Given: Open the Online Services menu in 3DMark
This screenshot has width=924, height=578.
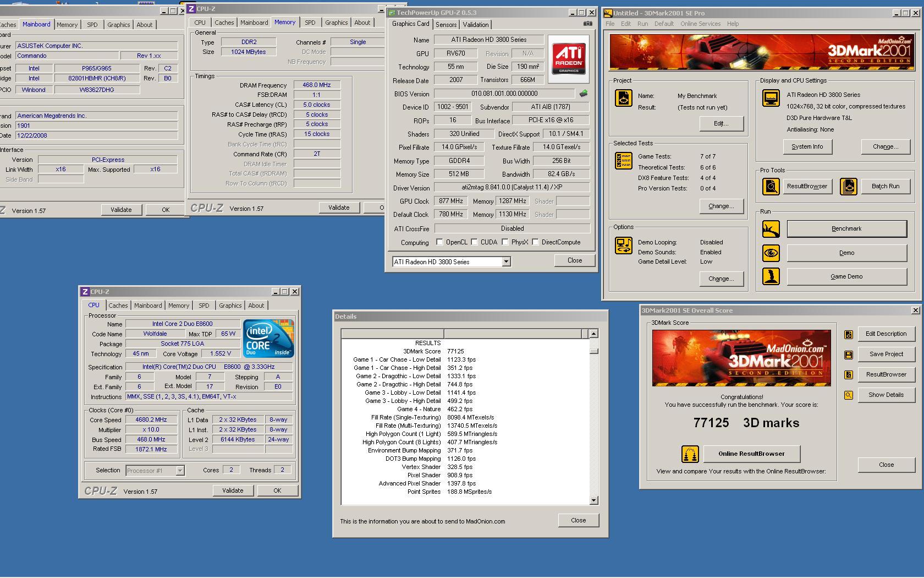Looking at the screenshot, I should 700,24.
